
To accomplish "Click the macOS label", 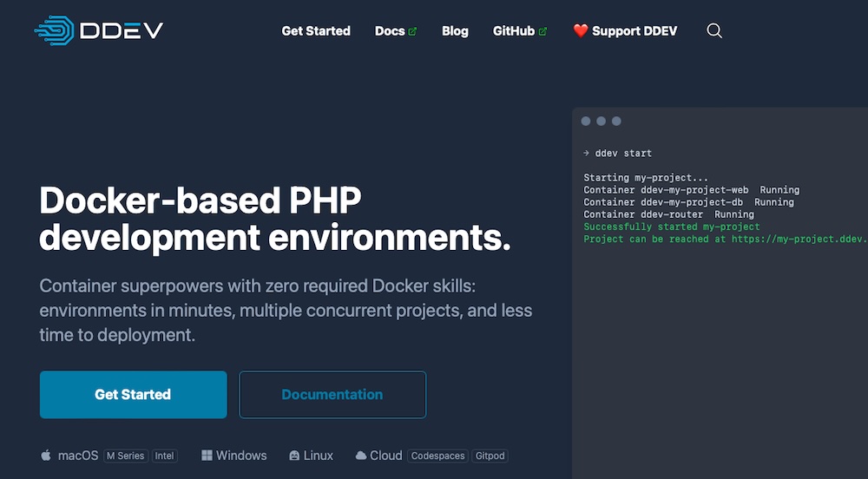I will coord(78,456).
